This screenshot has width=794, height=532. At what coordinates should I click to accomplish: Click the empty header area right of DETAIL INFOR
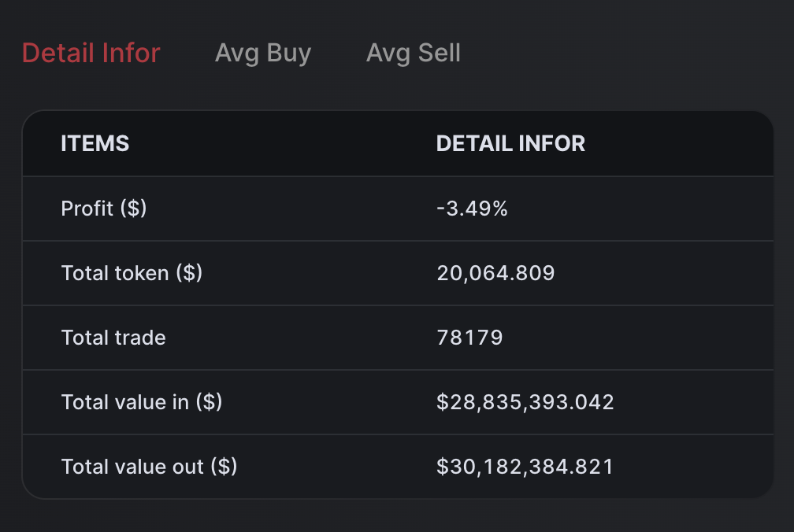tap(677, 143)
